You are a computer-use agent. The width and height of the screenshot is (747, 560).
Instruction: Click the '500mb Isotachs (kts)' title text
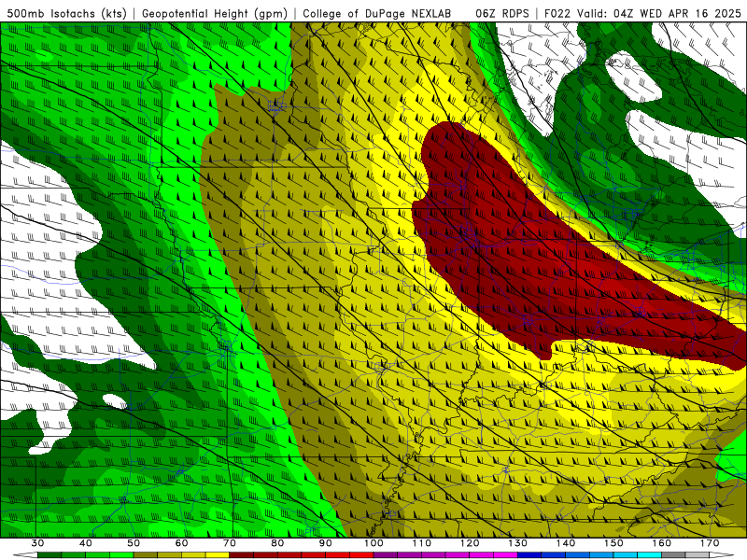coord(66,14)
